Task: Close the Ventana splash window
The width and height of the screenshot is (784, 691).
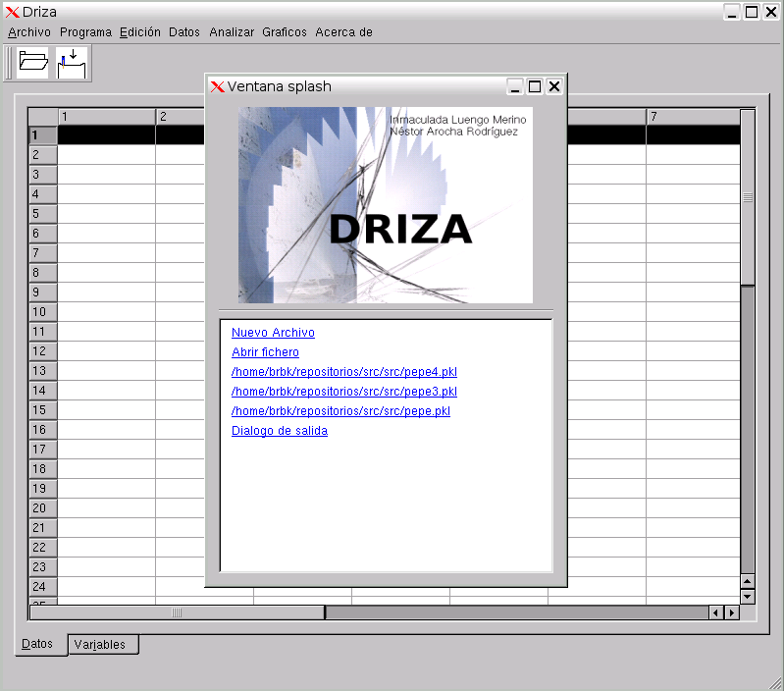Action: click(x=554, y=86)
